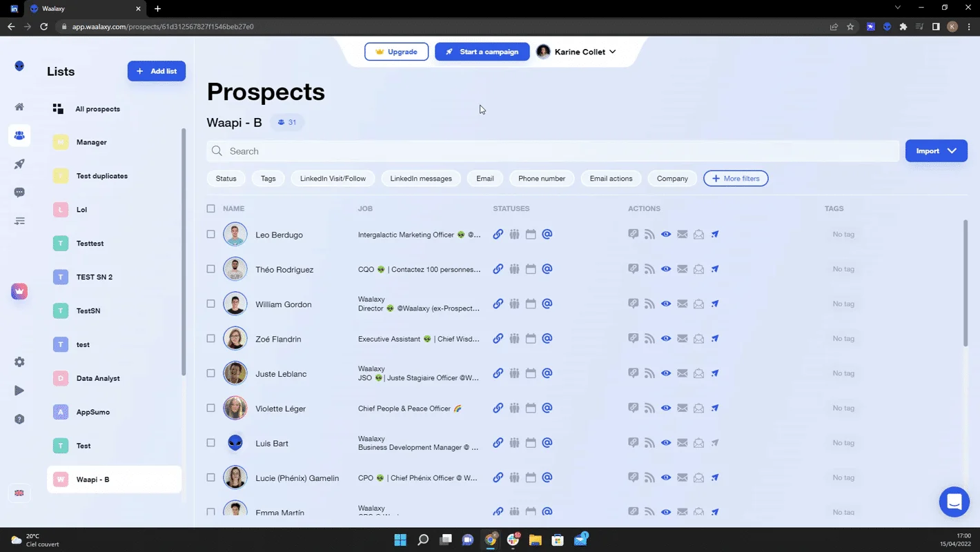The width and height of the screenshot is (980, 552).
Task: Click Start a campaign button
Action: 482,52
